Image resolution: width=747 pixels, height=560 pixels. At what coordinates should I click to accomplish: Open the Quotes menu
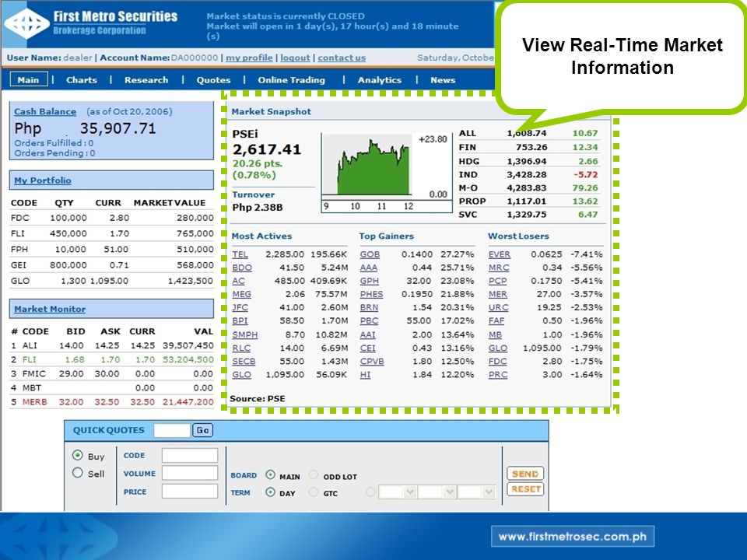coord(213,80)
